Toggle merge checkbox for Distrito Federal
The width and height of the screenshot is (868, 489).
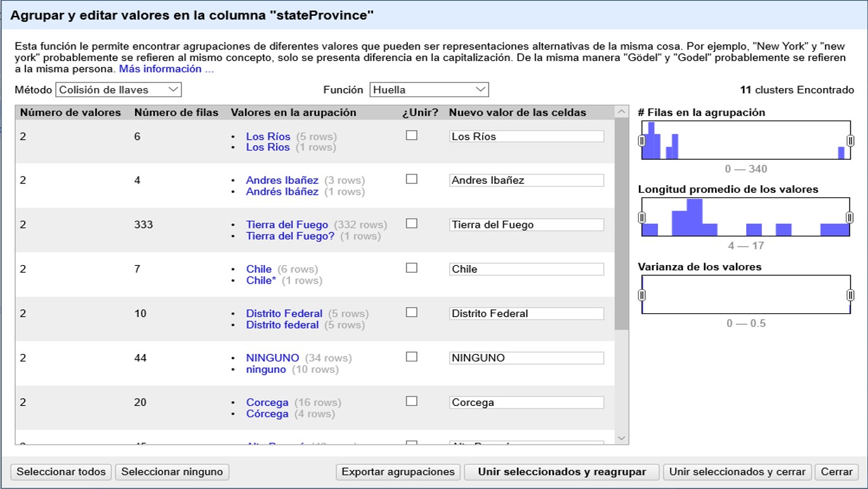pyautogui.click(x=412, y=313)
